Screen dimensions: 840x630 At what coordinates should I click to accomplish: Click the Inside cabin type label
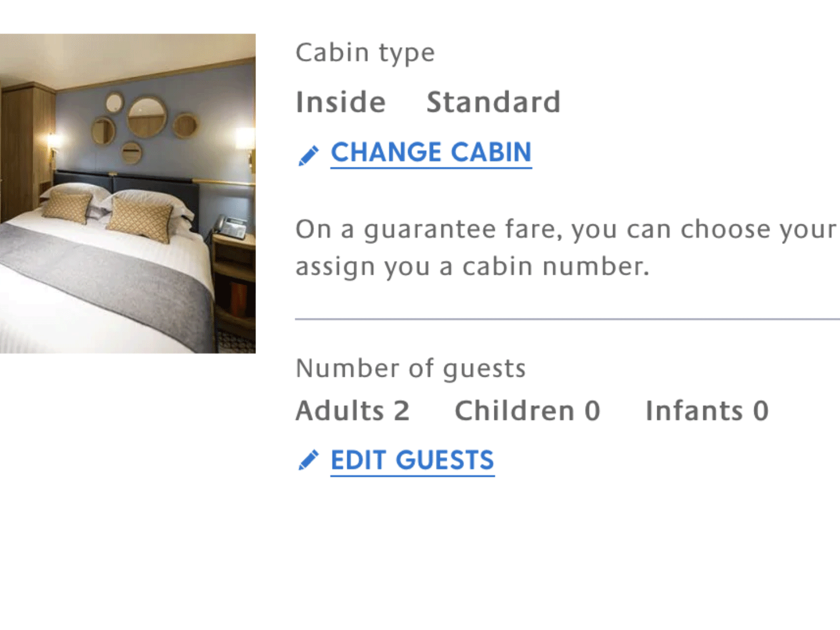click(340, 102)
